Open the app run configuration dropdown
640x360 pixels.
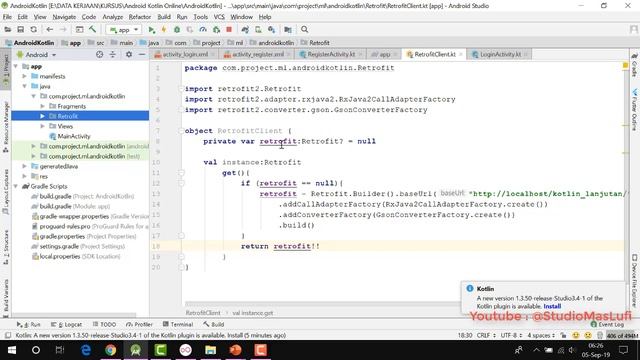click(x=124, y=30)
